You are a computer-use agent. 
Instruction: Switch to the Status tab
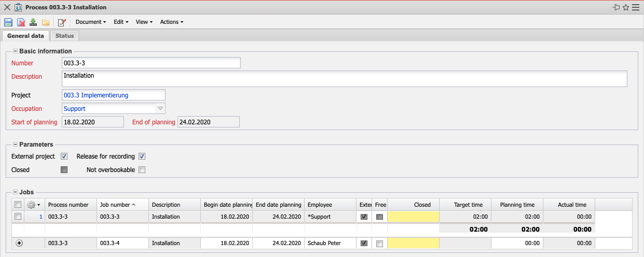pyautogui.click(x=64, y=36)
